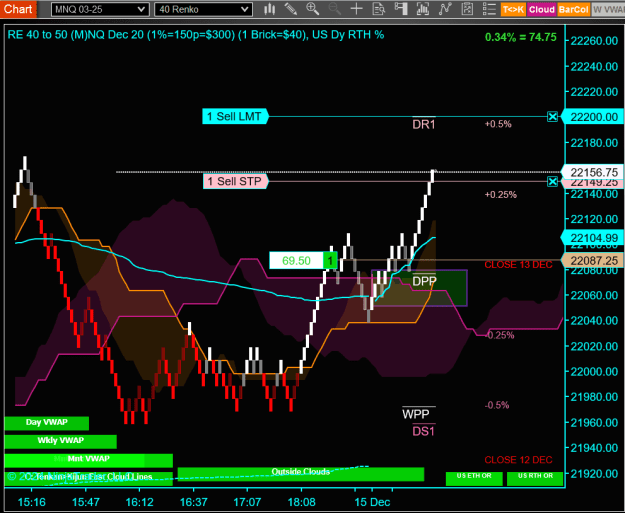Toggle the Cloud magenta button

tap(542, 9)
